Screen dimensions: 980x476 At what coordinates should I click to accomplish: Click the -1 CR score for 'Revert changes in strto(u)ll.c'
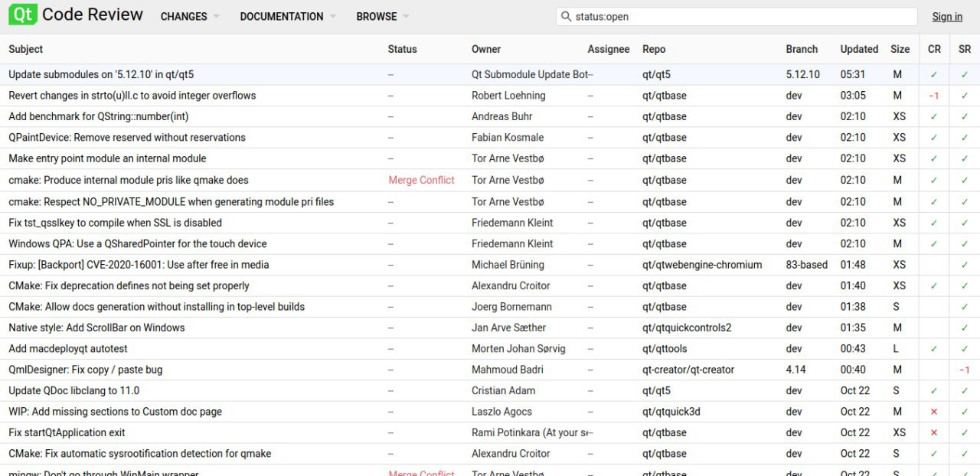pyautogui.click(x=934, y=96)
